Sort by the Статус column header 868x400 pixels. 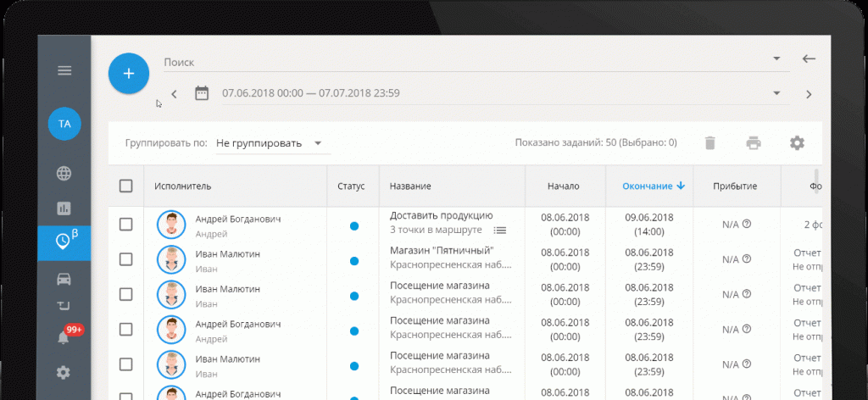pos(351,186)
